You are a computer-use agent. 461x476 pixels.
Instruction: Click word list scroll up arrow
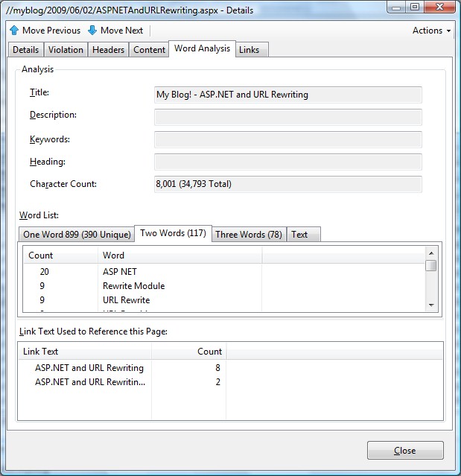pos(431,253)
